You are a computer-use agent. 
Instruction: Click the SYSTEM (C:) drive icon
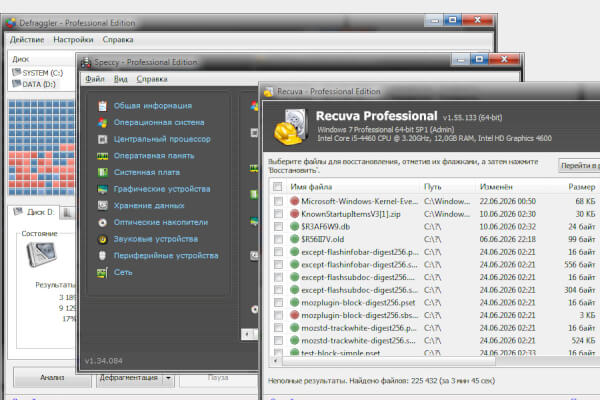[16, 72]
